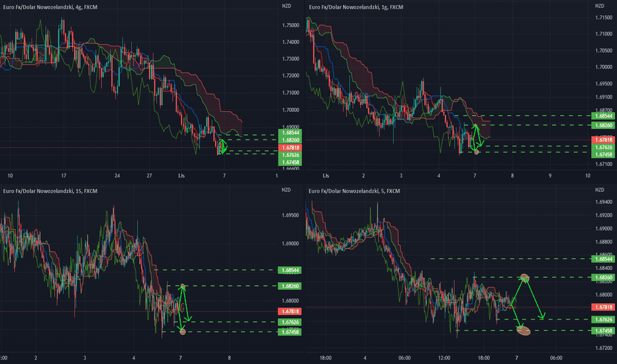This screenshot has height=364, width=617.
Task: Click green 1.67458 level label on 1g chart
Action: (604, 155)
